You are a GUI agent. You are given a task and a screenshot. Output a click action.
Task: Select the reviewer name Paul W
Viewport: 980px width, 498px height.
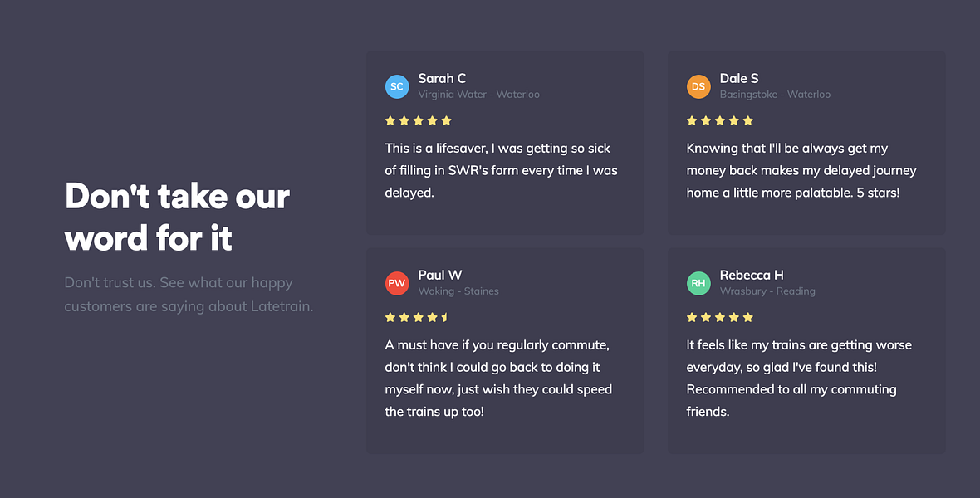440,275
